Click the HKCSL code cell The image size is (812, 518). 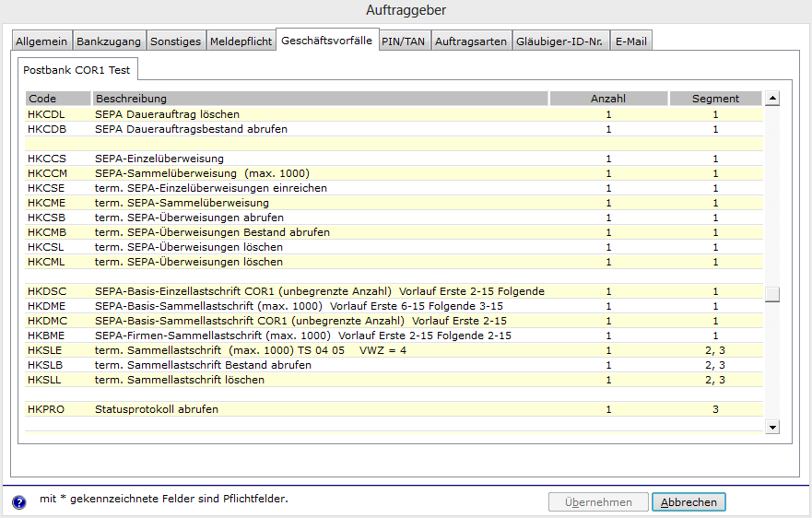[45, 247]
